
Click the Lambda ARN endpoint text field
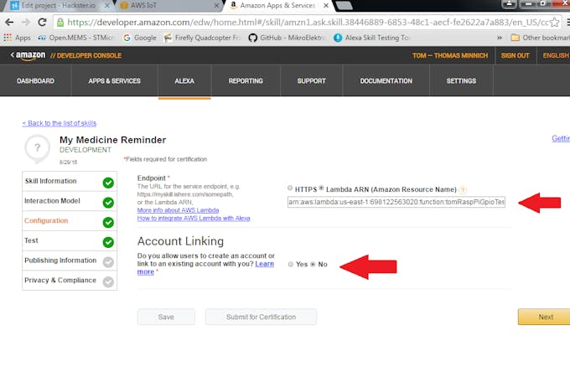click(x=396, y=202)
